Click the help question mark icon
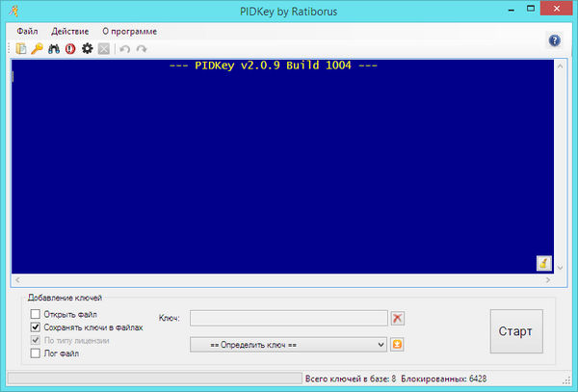This screenshot has width=578, height=392. pos(554,40)
